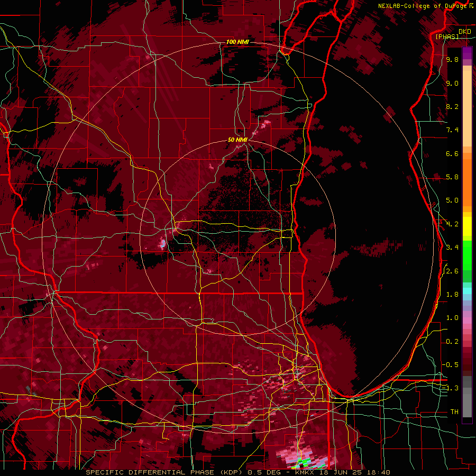Click the 1.8 scale value

[452, 295]
